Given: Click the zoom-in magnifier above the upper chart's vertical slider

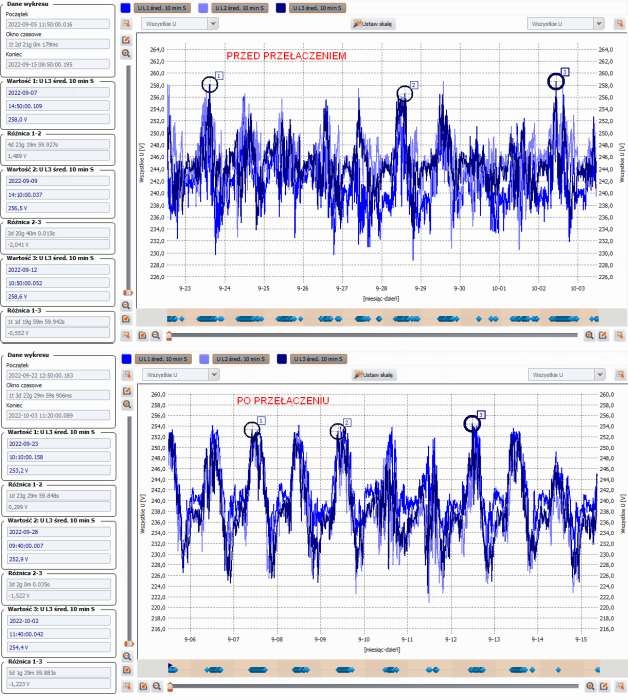Looking at the screenshot, I should pos(126,54).
